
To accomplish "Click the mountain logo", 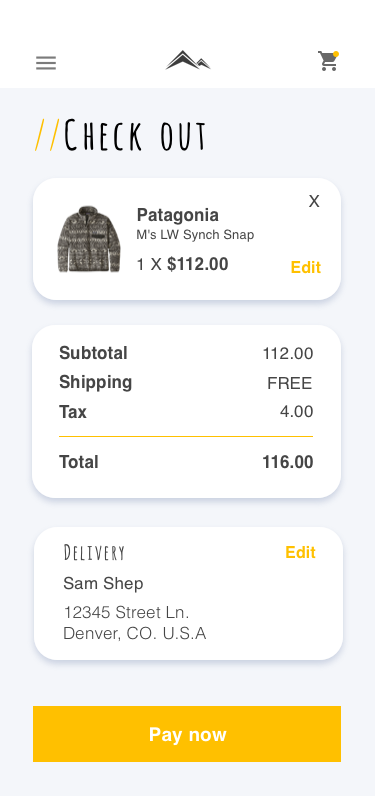I will (188, 60).
